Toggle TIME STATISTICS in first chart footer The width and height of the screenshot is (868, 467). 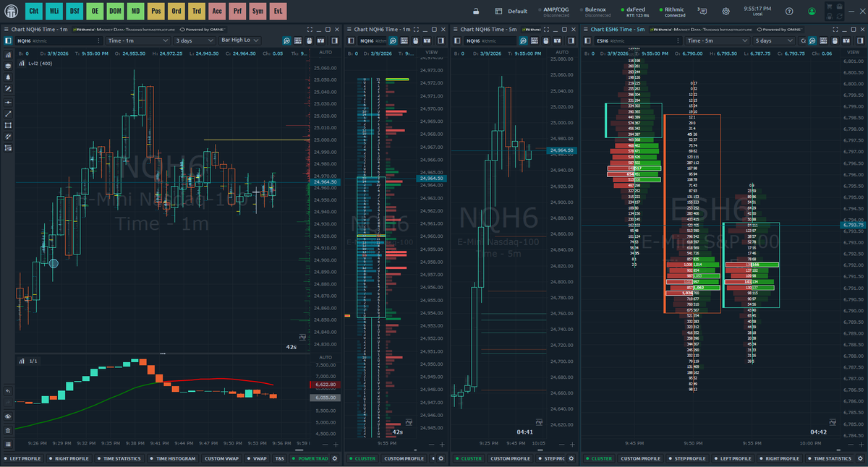(x=119, y=458)
